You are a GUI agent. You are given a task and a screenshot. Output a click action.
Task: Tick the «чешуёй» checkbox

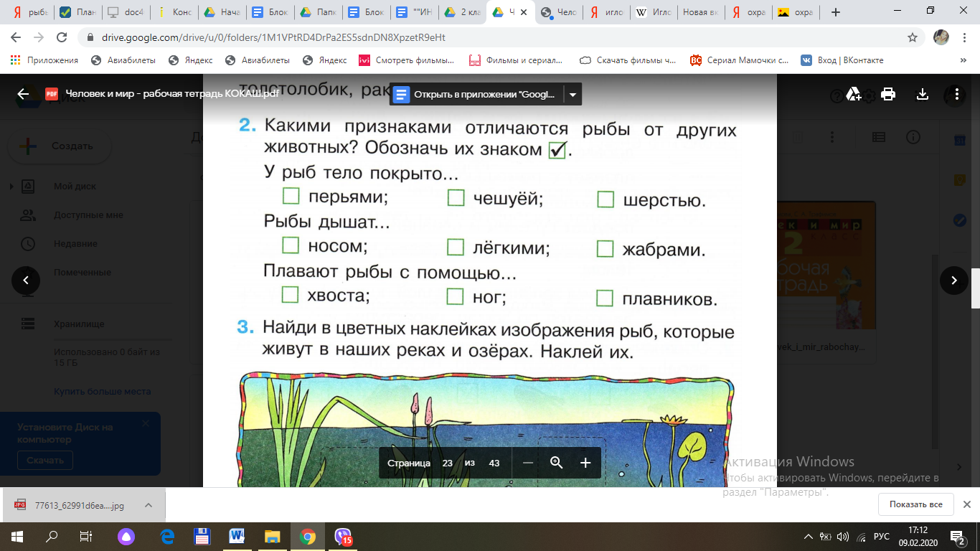[x=456, y=197]
